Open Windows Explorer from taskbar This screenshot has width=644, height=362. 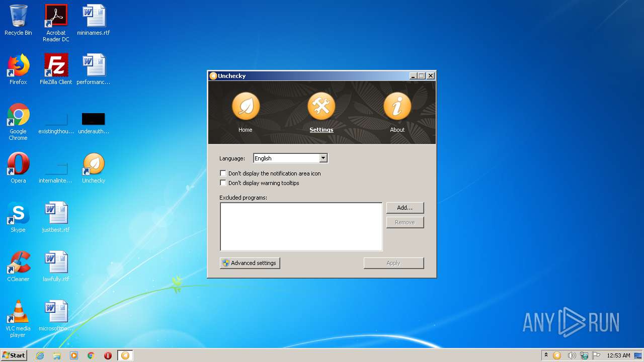pos(57,355)
